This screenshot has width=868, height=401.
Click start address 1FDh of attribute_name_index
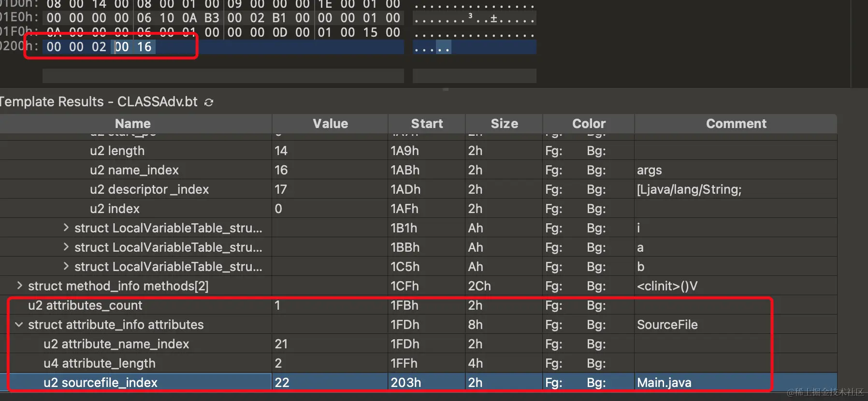[405, 344]
